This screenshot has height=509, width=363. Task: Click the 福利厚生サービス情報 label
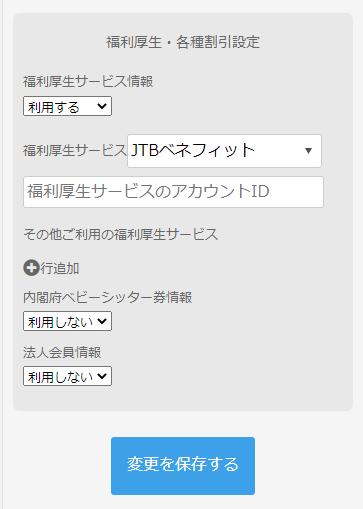[88, 81]
